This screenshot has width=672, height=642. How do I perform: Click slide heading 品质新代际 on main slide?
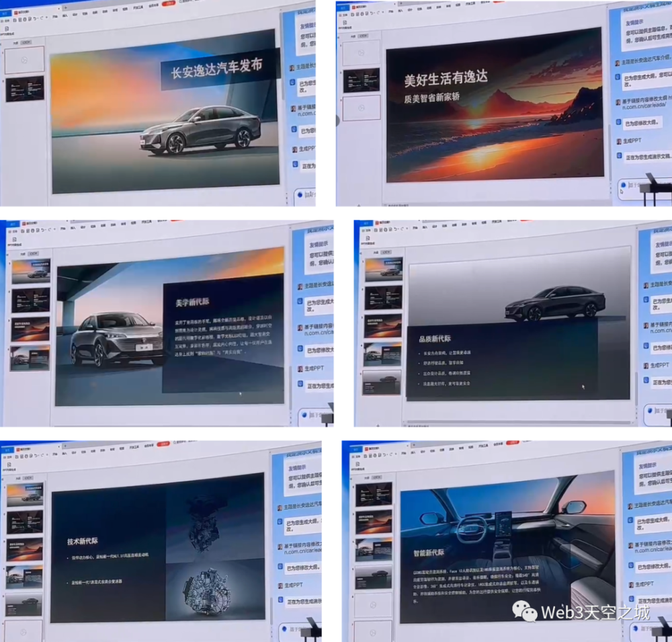click(435, 339)
